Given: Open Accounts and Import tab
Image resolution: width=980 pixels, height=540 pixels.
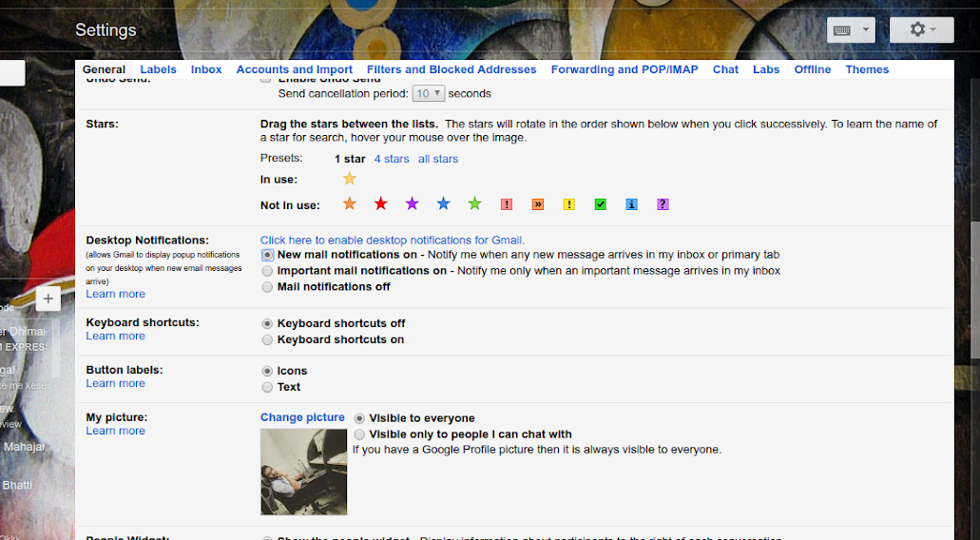Looking at the screenshot, I should coord(295,69).
